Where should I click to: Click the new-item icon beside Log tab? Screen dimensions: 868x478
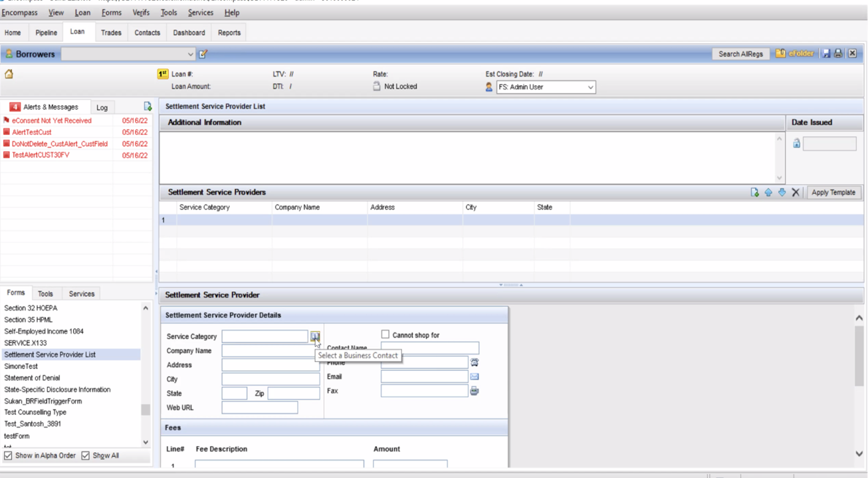click(148, 106)
